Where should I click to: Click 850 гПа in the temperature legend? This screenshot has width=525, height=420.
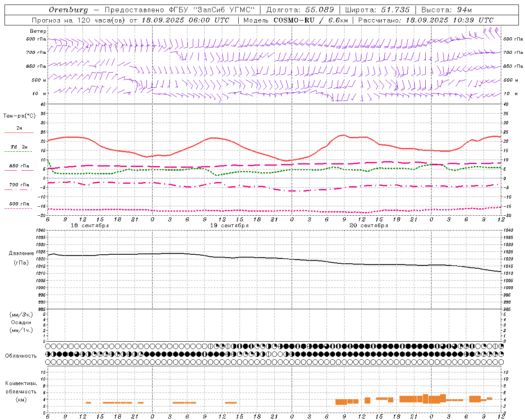[19, 166]
